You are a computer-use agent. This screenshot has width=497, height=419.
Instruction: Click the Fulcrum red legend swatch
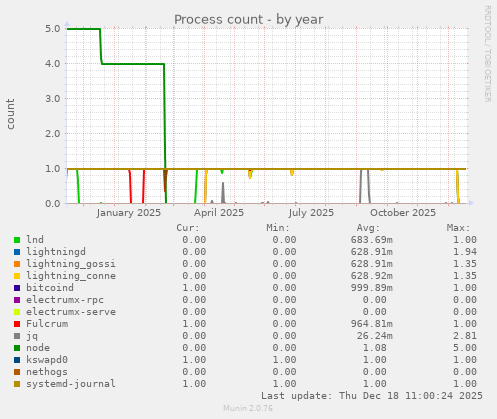17,324
